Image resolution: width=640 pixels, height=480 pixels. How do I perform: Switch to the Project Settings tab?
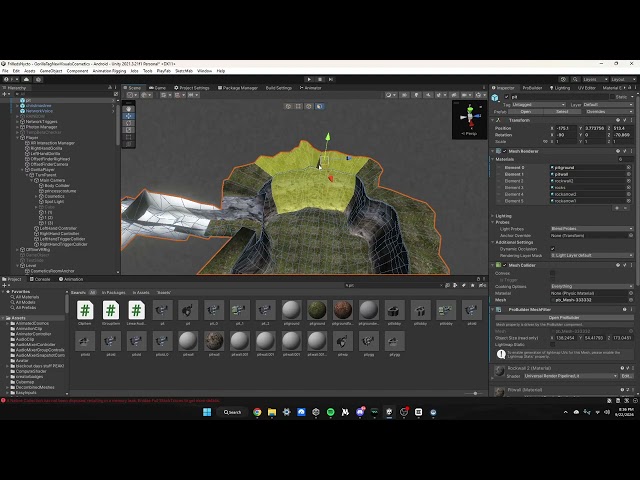pos(191,88)
